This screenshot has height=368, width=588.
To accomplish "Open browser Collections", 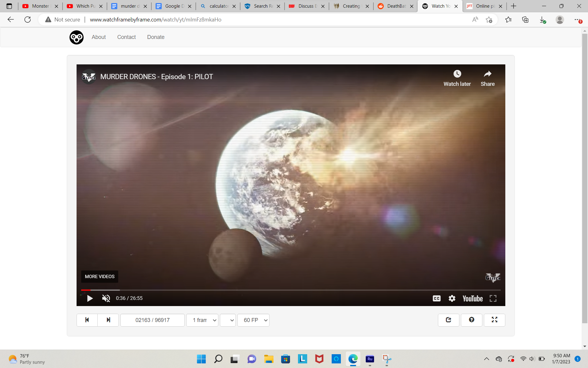I will [525, 20].
